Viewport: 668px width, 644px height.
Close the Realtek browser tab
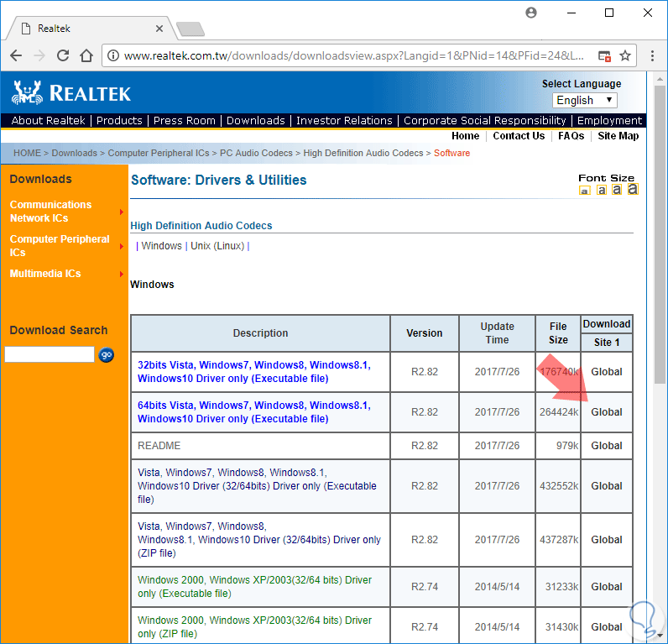click(159, 29)
